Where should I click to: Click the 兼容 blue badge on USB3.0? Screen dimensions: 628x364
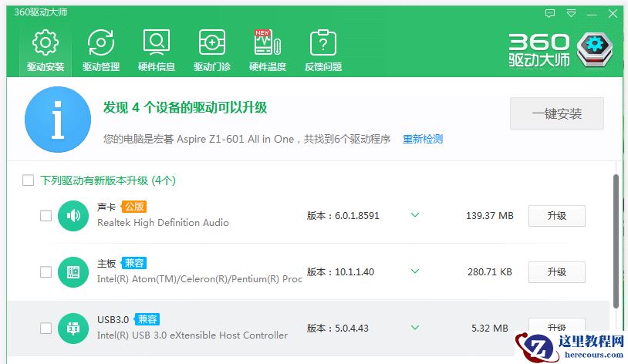coord(147,319)
